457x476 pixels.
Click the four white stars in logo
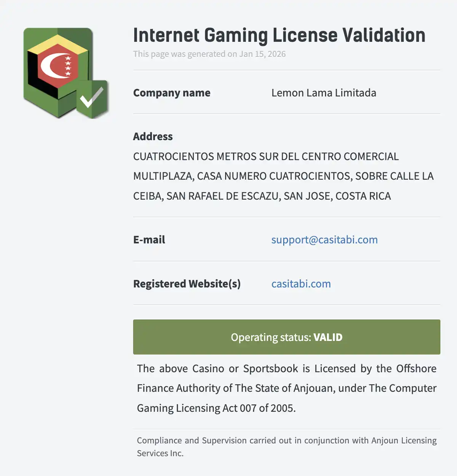[69, 66]
